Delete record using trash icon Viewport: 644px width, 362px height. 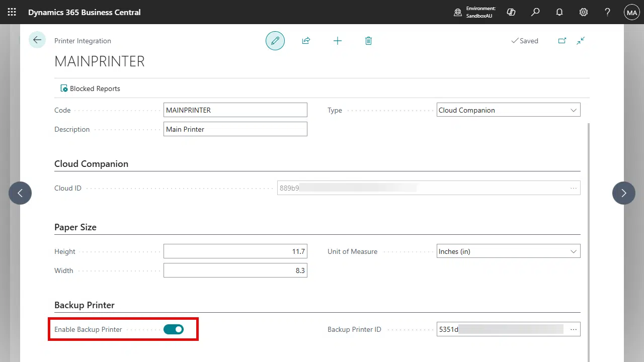pyautogui.click(x=368, y=41)
